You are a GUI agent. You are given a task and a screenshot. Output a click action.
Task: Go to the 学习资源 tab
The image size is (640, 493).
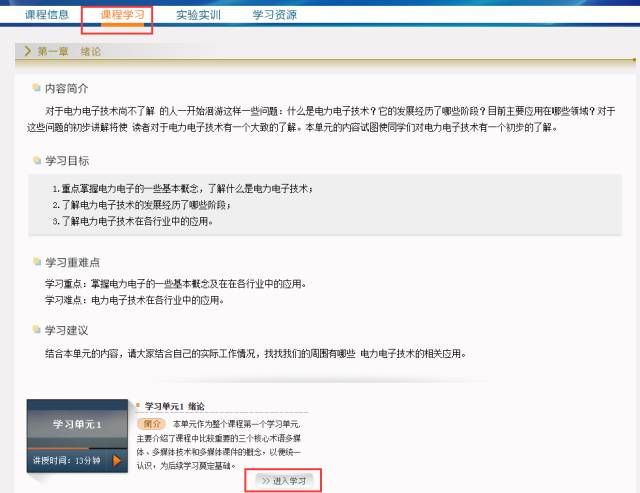[274, 15]
